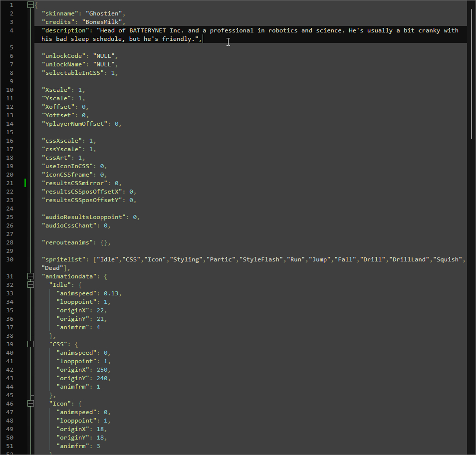The image size is (476, 455).
Task: Collapse the root object fold on line 1
Action: 30,5
